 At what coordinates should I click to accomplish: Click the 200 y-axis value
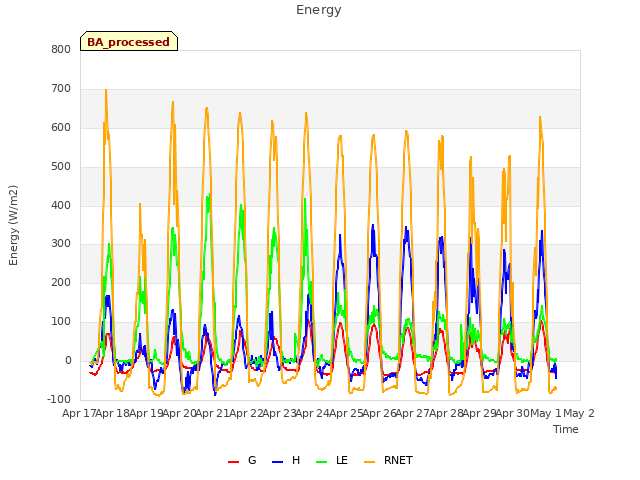[61, 282]
